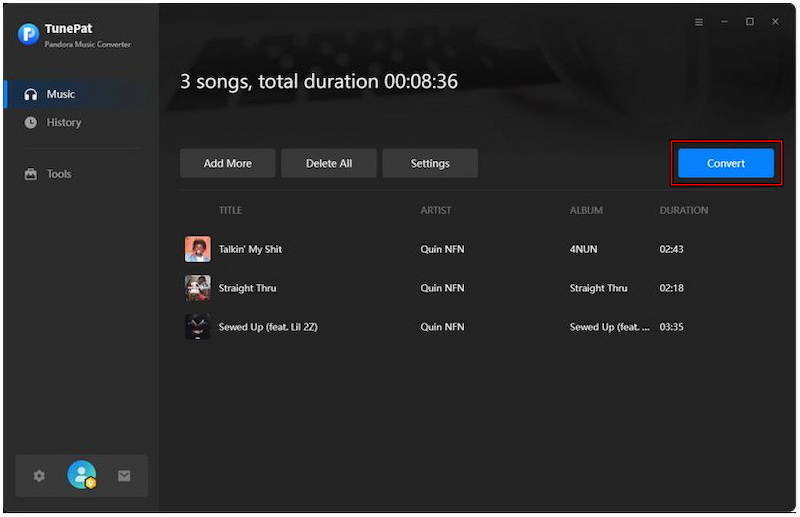Screen dimensions: 800x517
Task: Click the clock icon next to History
Action: pyautogui.click(x=31, y=122)
